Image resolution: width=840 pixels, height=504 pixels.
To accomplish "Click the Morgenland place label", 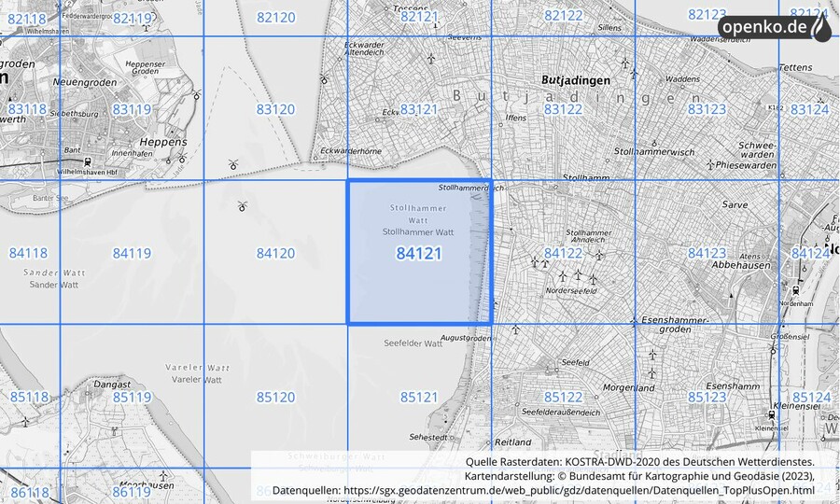I will [628, 387].
